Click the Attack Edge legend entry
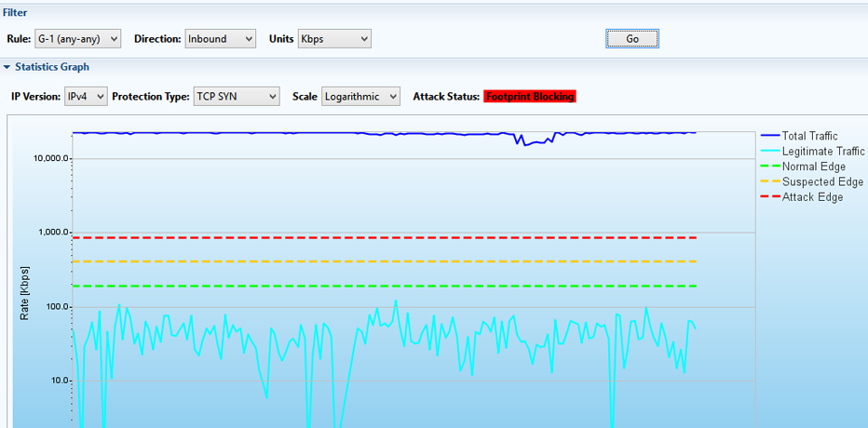The height and width of the screenshot is (428, 868). click(x=802, y=197)
